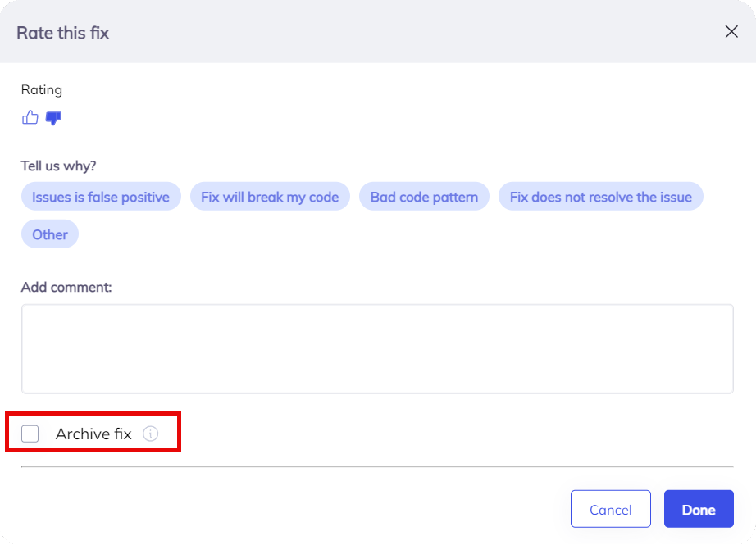Focus the Add comment text box

(x=377, y=349)
